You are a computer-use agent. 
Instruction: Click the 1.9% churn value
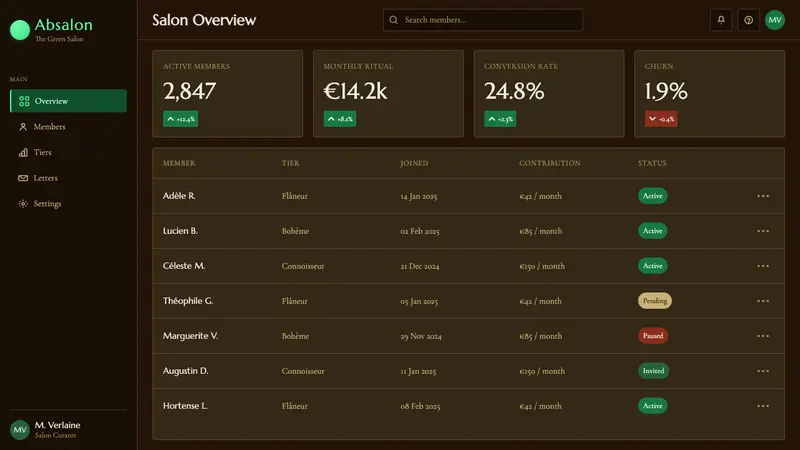click(666, 91)
